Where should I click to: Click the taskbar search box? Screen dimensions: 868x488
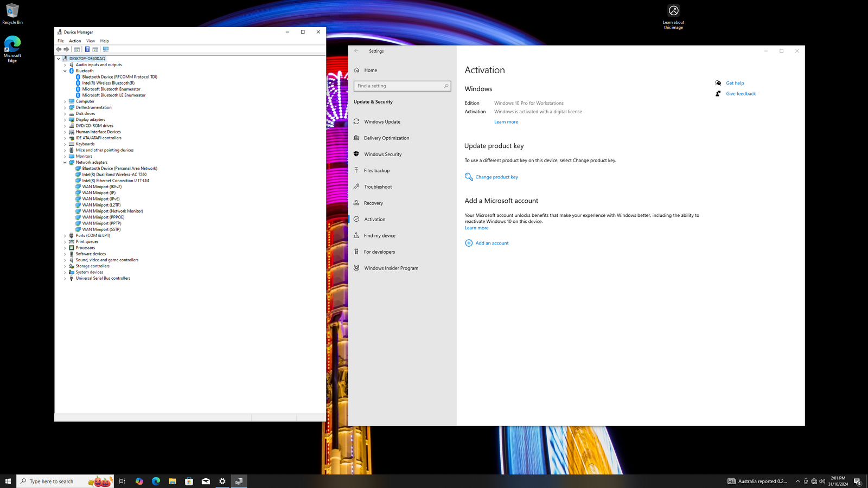tap(65, 481)
